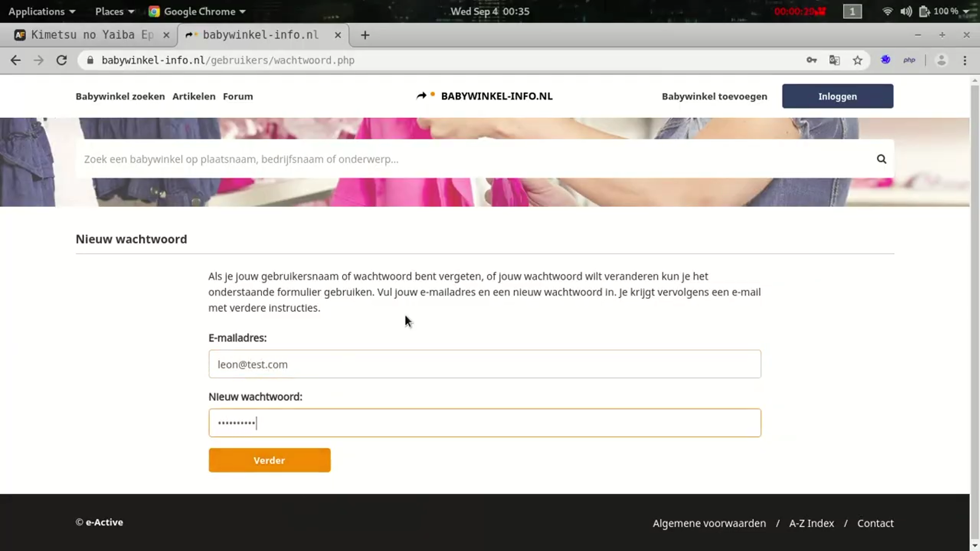Screen dimensions: 980x551
Task: Switch to the Kimetsu no Yaiba tab
Action: (x=92, y=35)
